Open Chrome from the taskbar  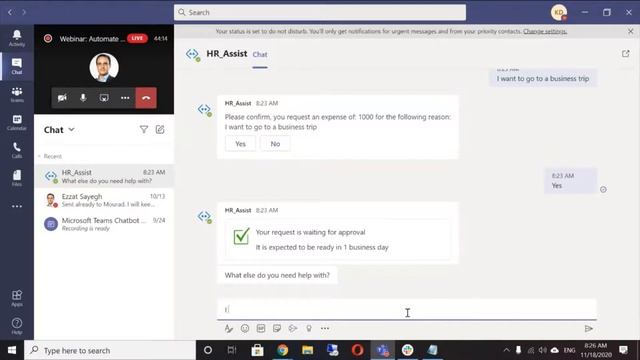pos(282,350)
